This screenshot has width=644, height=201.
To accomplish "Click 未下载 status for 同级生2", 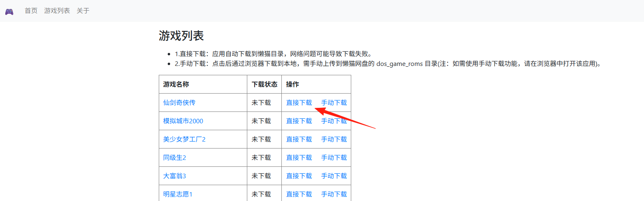I will [x=261, y=157].
